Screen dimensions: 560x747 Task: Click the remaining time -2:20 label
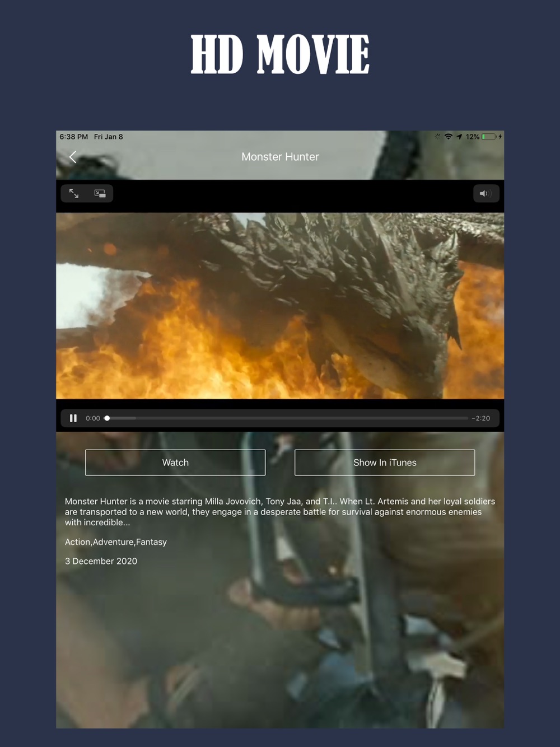coord(481,418)
